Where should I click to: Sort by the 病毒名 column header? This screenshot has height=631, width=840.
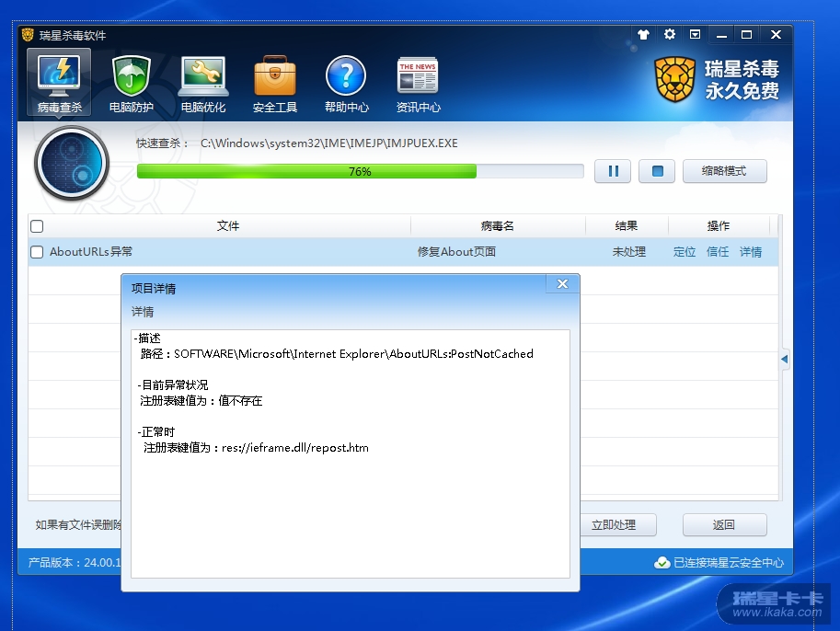[498, 226]
